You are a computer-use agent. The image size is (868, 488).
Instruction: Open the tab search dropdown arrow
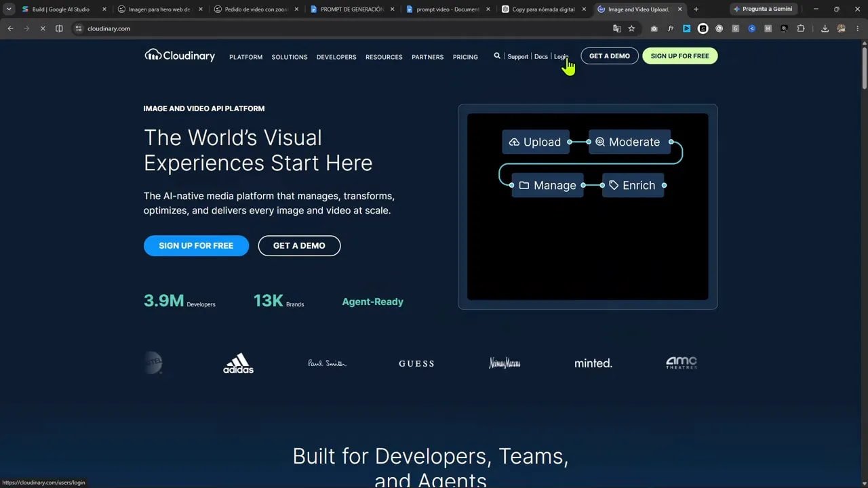pyautogui.click(x=9, y=9)
